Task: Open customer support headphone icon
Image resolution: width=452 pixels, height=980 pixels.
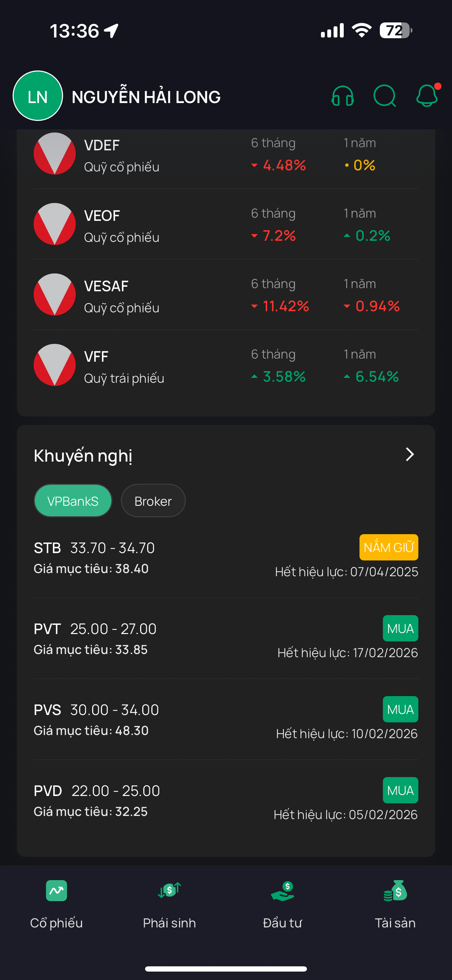Action: pos(342,96)
